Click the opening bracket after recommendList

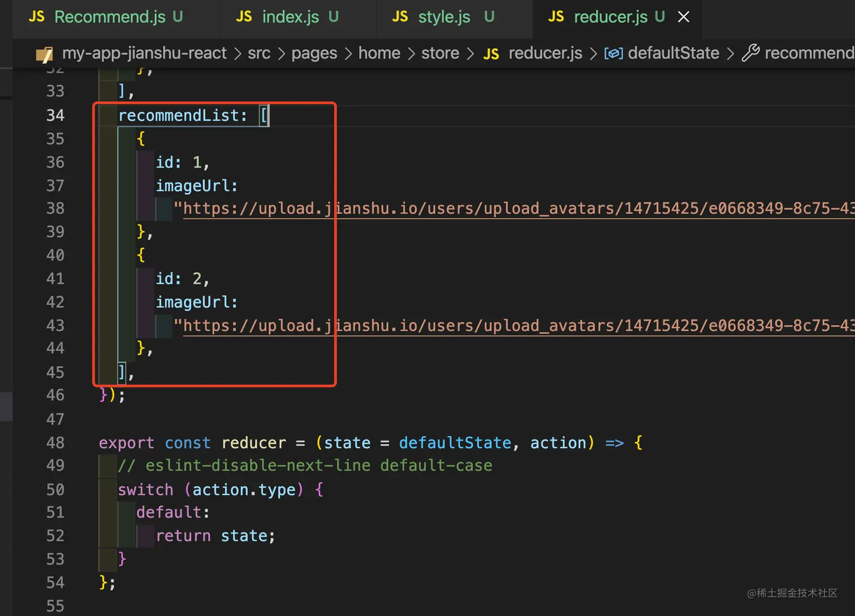pos(264,115)
